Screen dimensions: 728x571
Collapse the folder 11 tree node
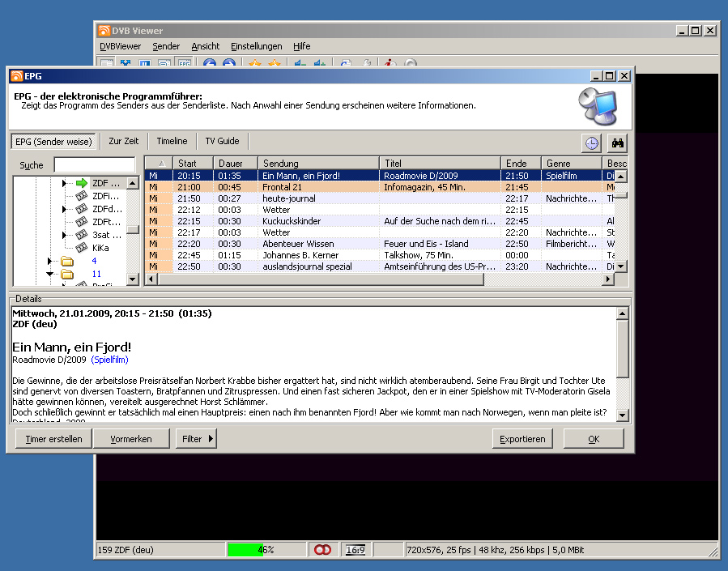tap(49, 274)
